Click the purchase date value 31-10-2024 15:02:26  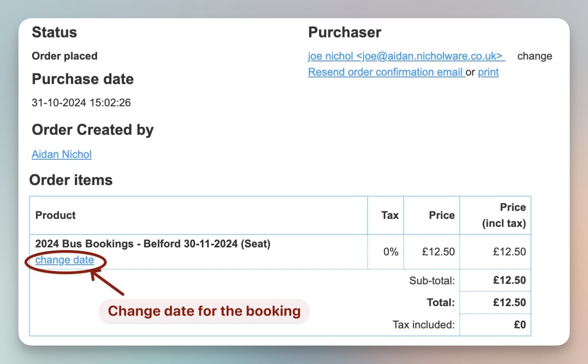(81, 103)
